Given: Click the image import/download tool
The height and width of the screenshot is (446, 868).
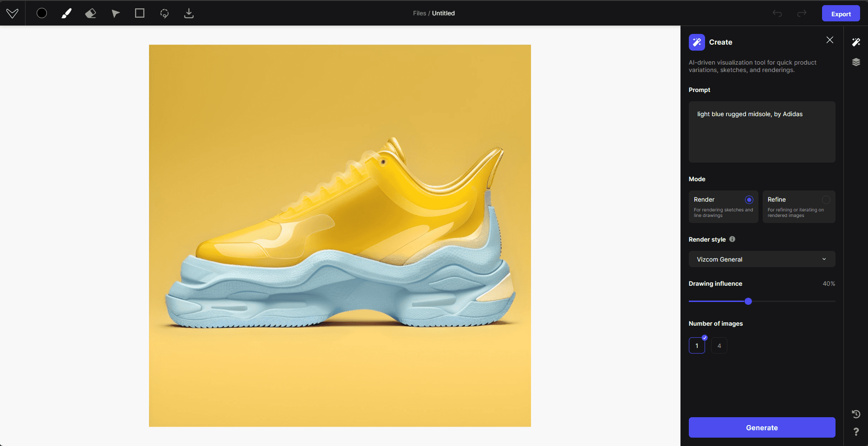Looking at the screenshot, I should tap(188, 13).
